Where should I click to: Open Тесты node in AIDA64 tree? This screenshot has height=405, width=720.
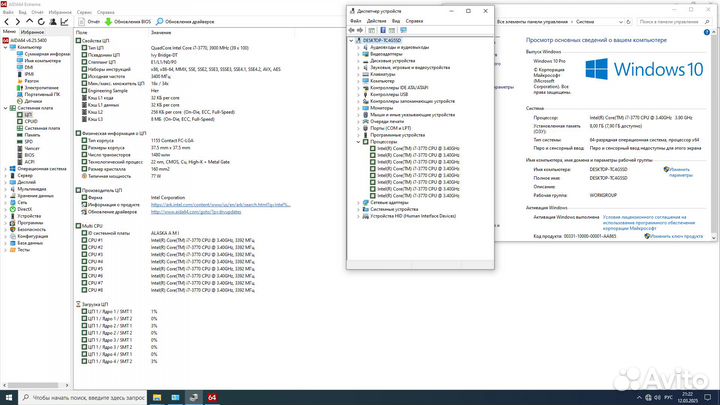tap(23, 250)
